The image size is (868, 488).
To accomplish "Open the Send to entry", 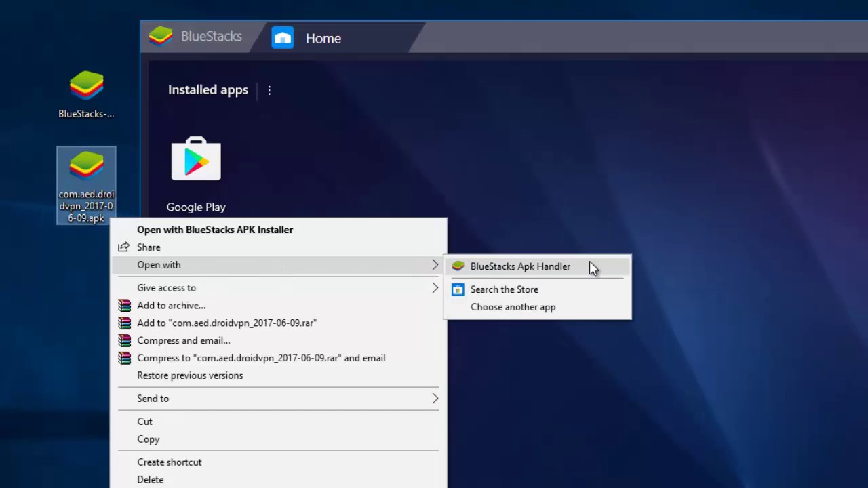I will point(278,399).
